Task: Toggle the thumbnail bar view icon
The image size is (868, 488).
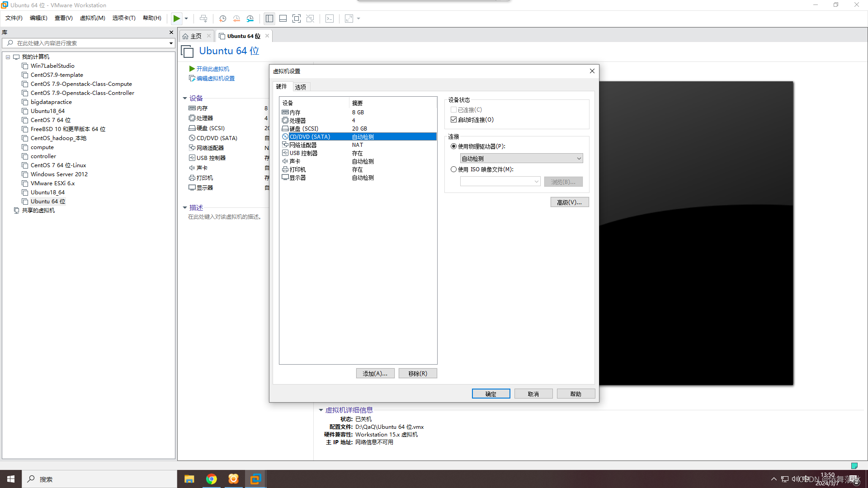Action: coord(283,19)
